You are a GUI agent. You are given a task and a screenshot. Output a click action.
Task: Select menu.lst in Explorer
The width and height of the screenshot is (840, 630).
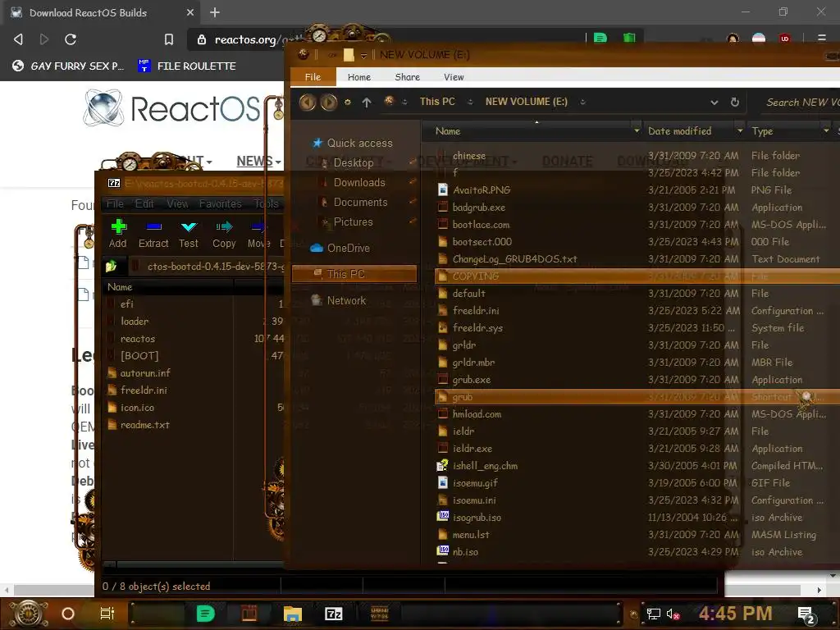[471, 535]
